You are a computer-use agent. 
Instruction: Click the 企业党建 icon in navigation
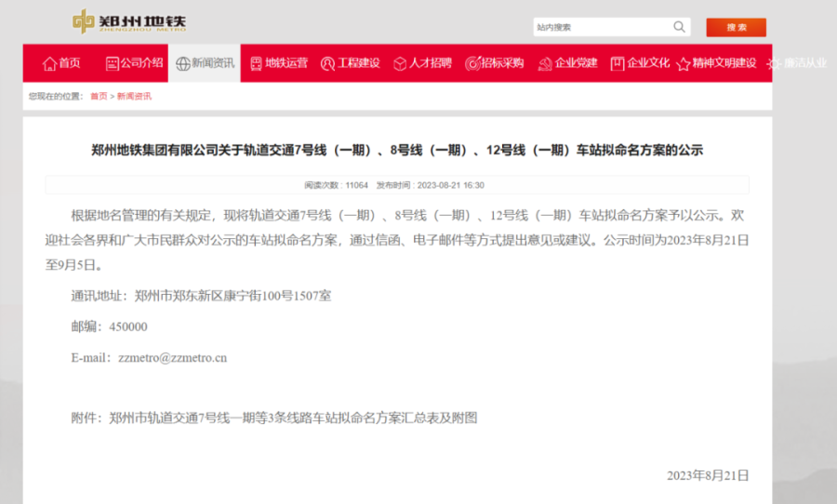click(544, 63)
